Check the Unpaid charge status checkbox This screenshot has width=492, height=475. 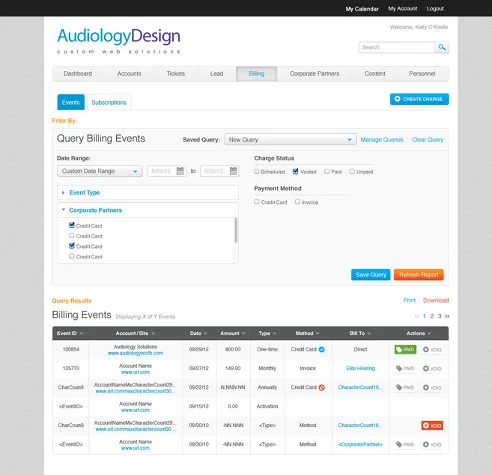pyautogui.click(x=352, y=171)
